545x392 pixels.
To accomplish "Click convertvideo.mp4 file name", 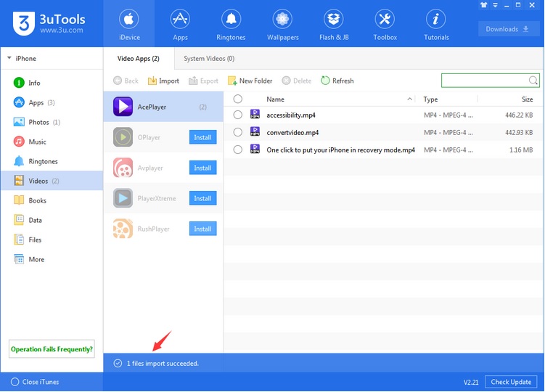I will coord(292,133).
